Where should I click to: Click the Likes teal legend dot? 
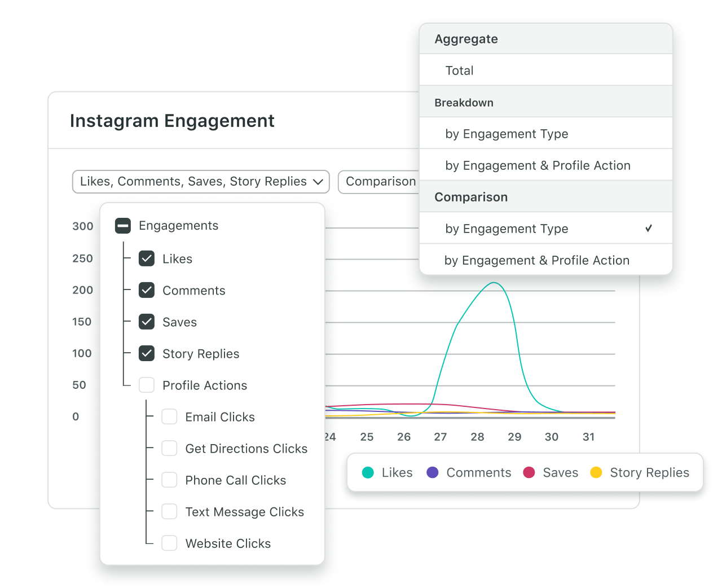pos(368,472)
